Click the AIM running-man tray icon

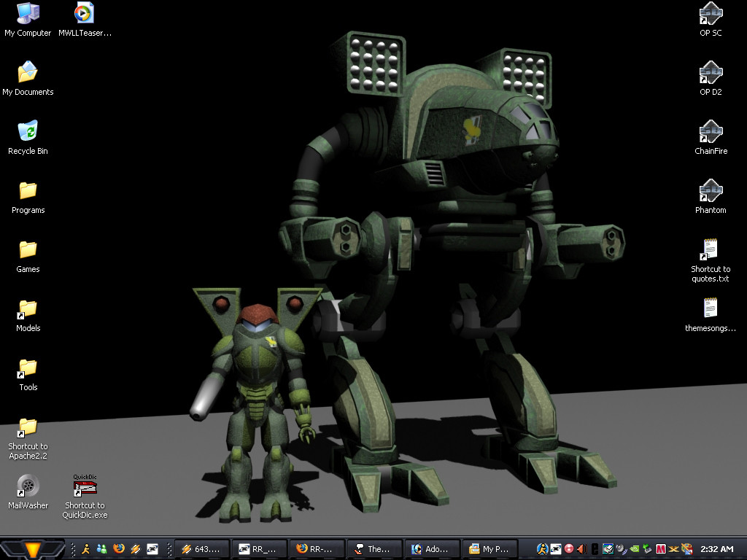tap(542, 549)
